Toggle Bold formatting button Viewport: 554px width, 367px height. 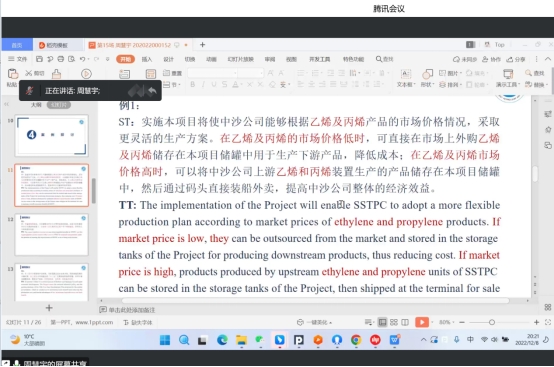193,84
